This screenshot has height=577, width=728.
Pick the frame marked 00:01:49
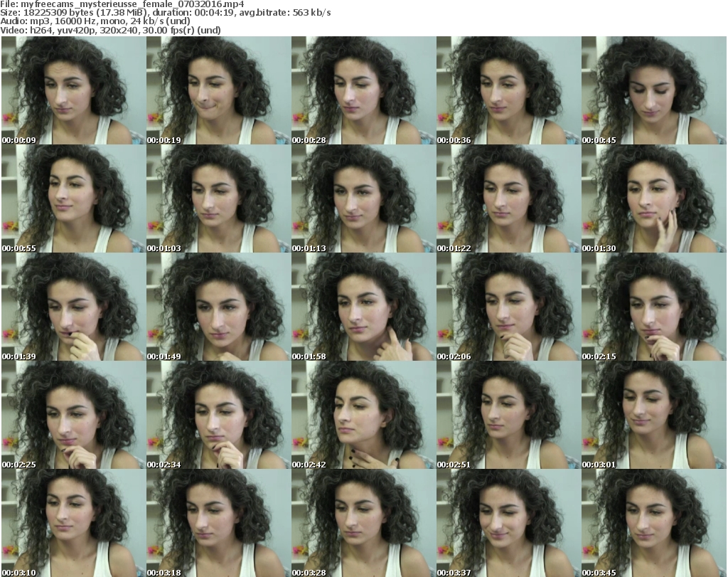(x=219, y=307)
